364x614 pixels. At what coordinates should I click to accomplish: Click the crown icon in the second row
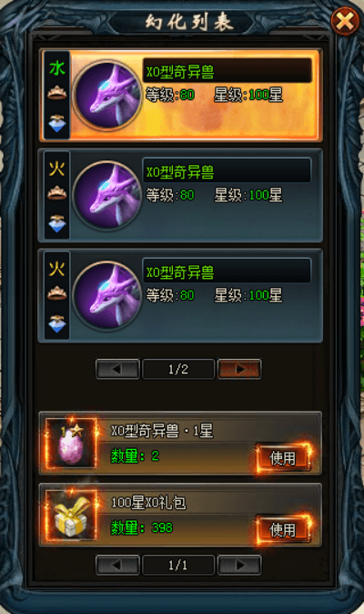click(x=57, y=193)
